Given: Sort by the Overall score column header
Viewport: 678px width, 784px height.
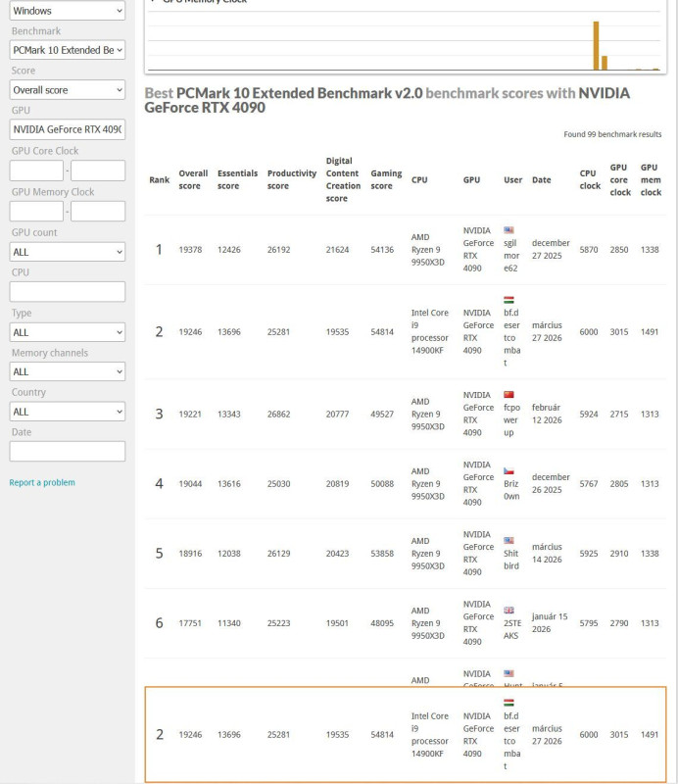Looking at the screenshot, I should point(193,179).
